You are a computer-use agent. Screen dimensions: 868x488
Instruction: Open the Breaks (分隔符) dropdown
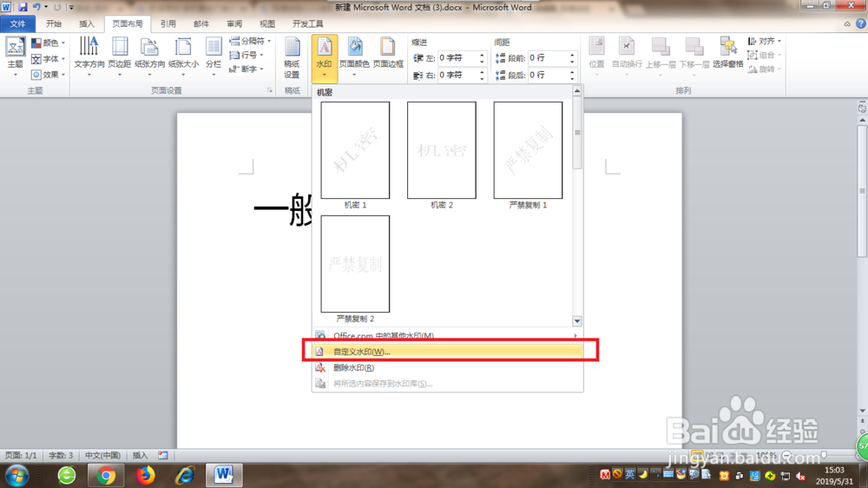click(x=250, y=41)
